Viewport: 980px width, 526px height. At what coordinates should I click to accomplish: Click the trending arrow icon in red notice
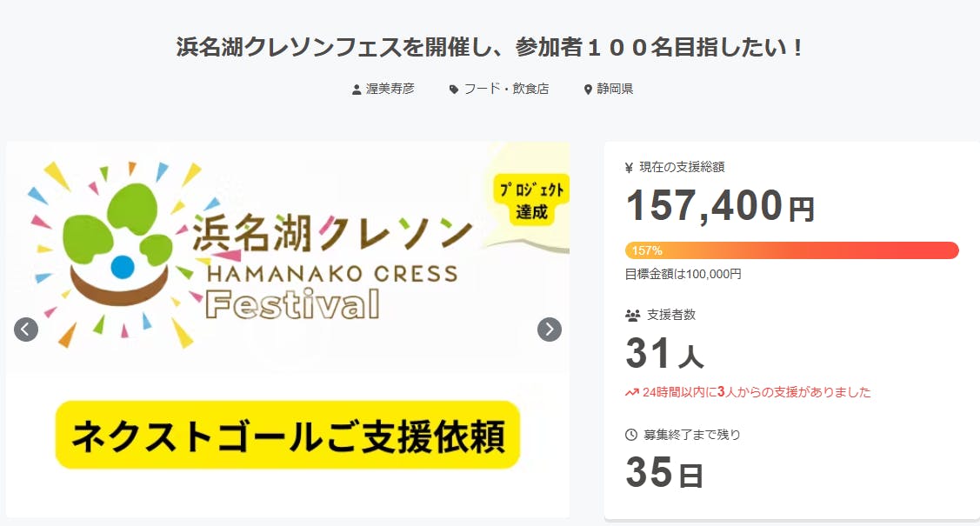(632, 393)
